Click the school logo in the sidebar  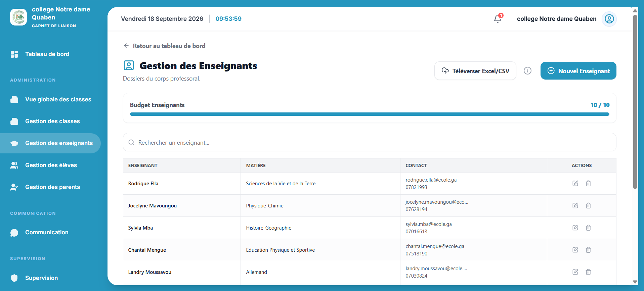(x=18, y=17)
